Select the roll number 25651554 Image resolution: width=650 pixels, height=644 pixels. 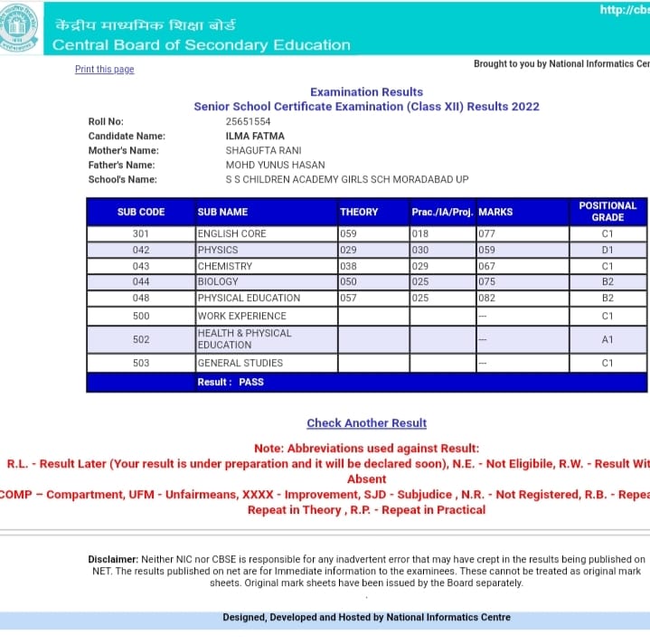click(248, 121)
